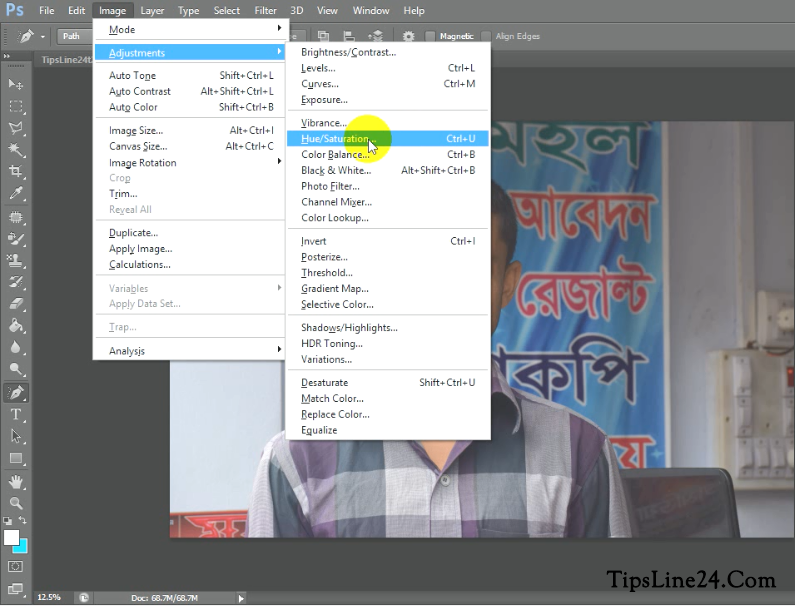Select the Move tool
Viewport: 795px width, 606px height.
click(16, 84)
